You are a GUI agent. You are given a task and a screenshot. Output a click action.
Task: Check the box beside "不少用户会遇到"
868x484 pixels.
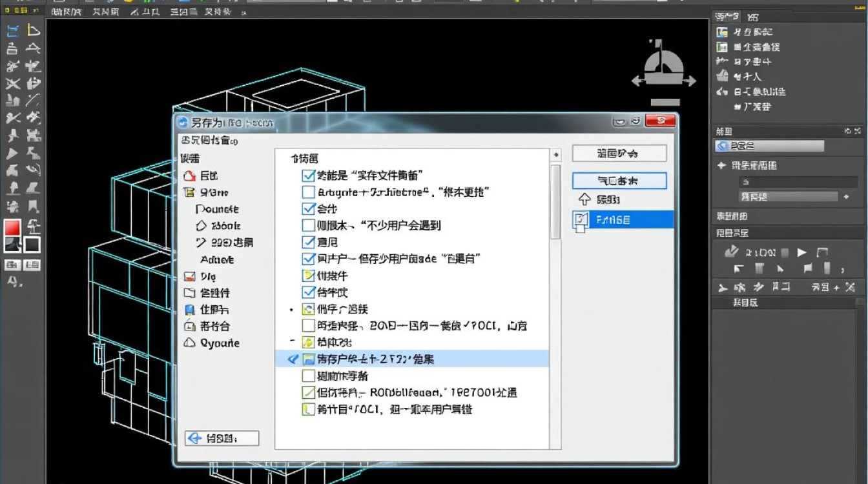(x=308, y=226)
